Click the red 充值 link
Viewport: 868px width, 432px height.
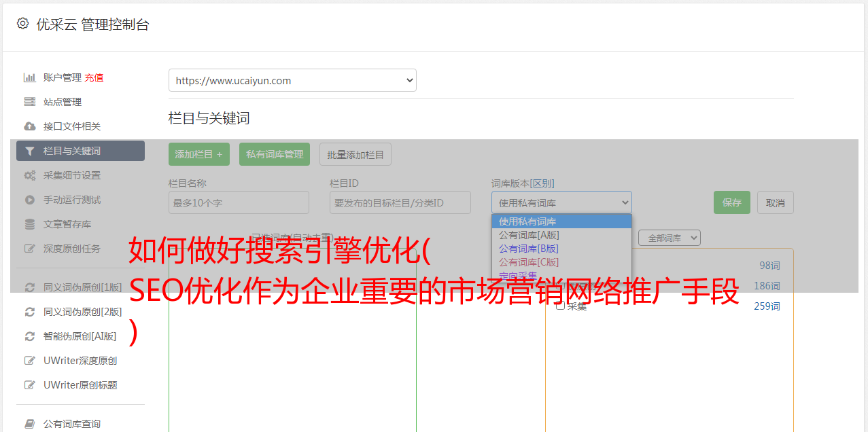[94, 77]
